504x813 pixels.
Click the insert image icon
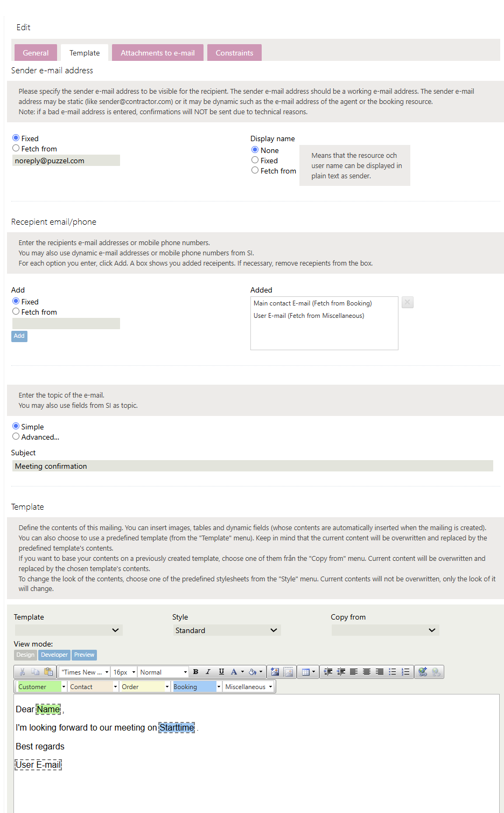(x=275, y=672)
